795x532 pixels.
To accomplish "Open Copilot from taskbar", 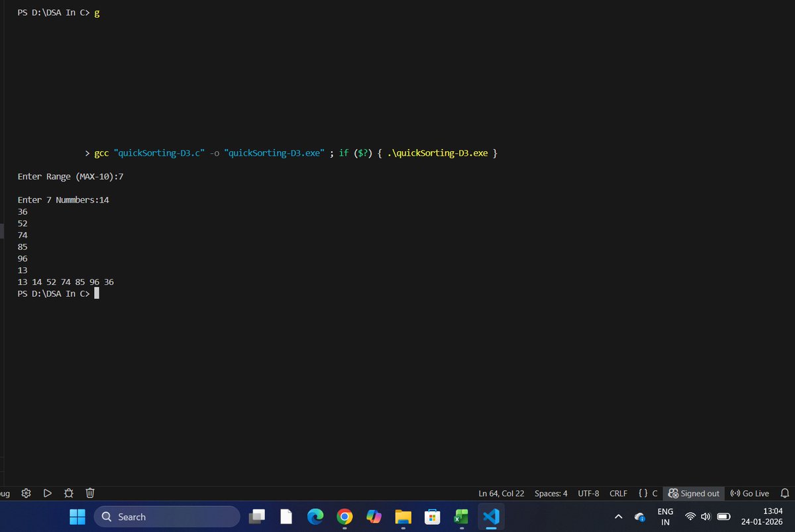I will tap(374, 517).
